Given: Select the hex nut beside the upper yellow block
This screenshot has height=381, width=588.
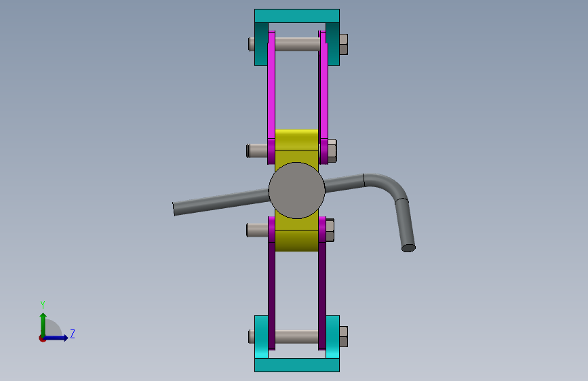Looking at the screenshot, I should (x=332, y=151).
